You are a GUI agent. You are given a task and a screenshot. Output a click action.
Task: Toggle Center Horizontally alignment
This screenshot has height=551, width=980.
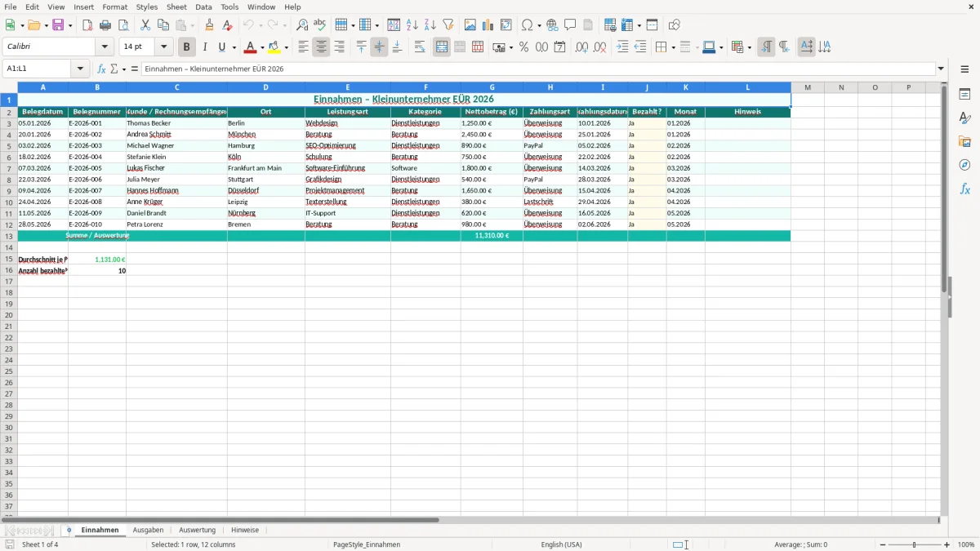coord(321,47)
